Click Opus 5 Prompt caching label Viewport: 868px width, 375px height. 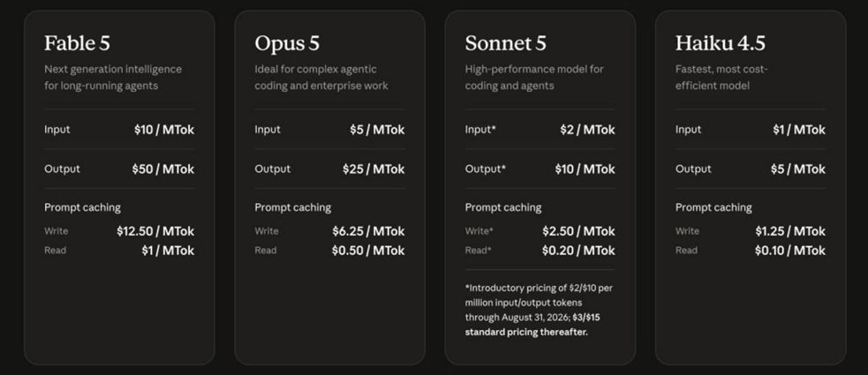tap(293, 207)
